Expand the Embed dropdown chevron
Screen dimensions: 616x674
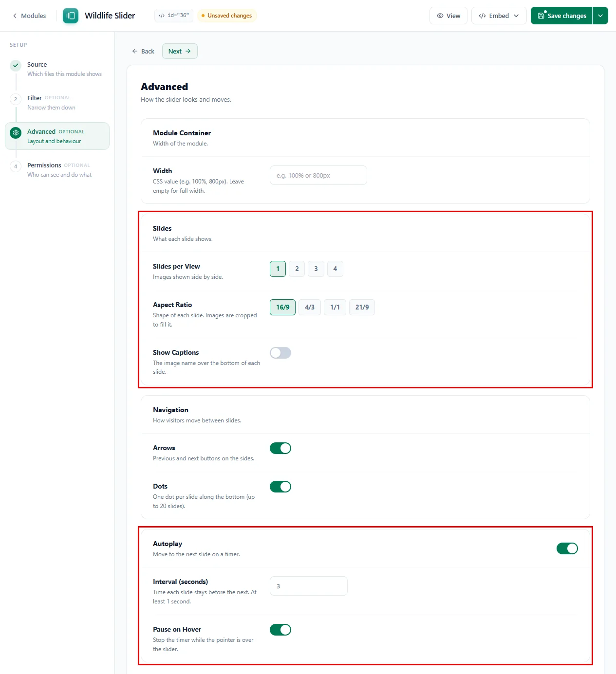[516, 16]
